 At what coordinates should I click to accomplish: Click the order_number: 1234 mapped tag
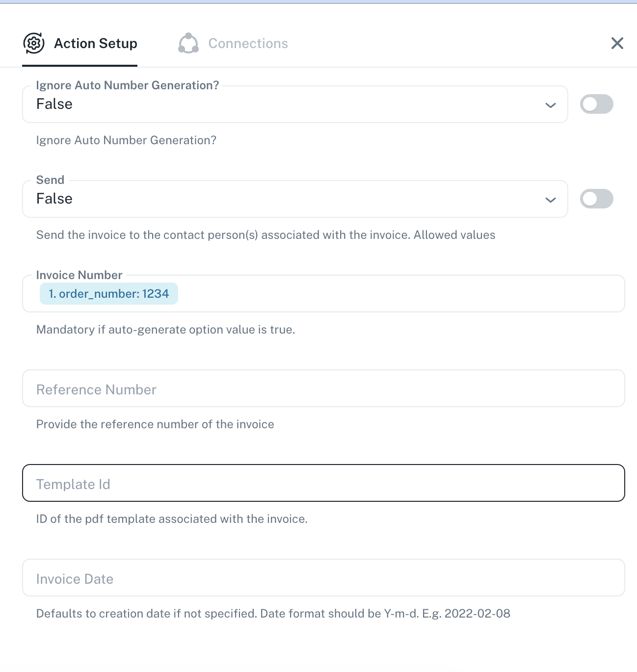click(x=109, y=294)
